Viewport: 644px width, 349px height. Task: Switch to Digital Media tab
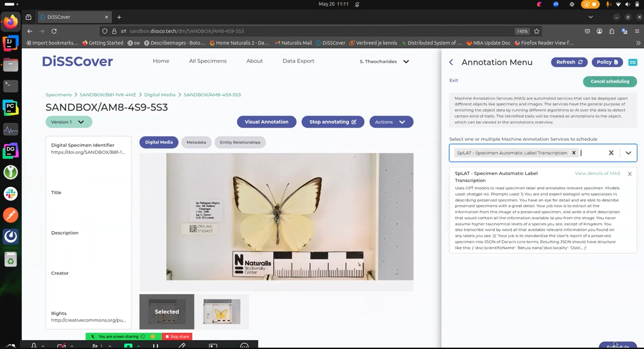(159, 142)
